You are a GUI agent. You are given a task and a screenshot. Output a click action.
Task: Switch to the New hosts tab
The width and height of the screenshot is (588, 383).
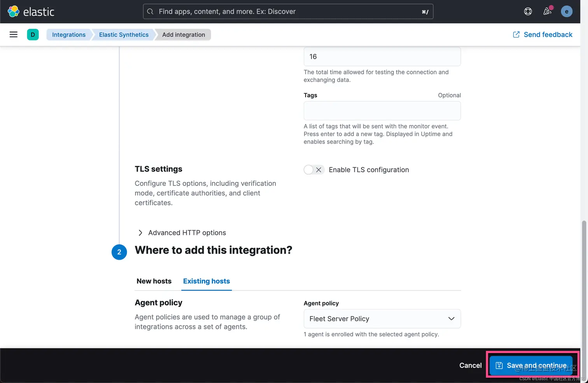(154, 281)
